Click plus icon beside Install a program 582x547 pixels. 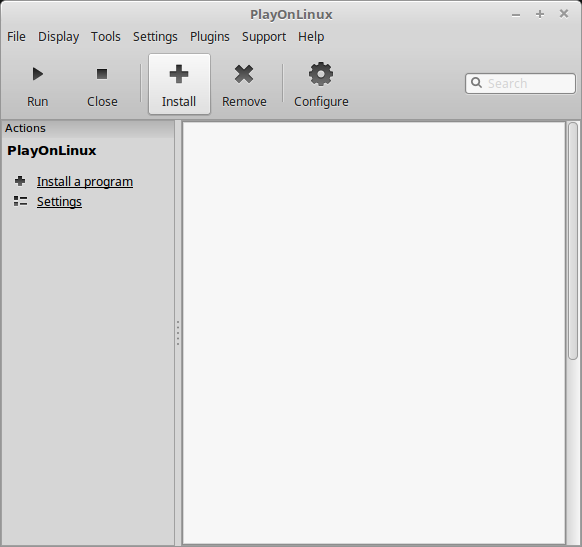(20, 181)
